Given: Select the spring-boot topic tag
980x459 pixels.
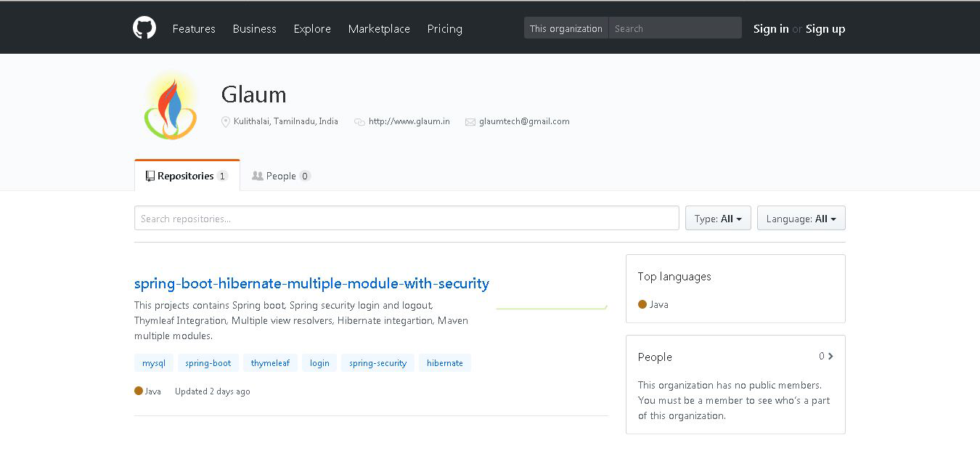Looking at the screenshot, I should pos(208,362).
